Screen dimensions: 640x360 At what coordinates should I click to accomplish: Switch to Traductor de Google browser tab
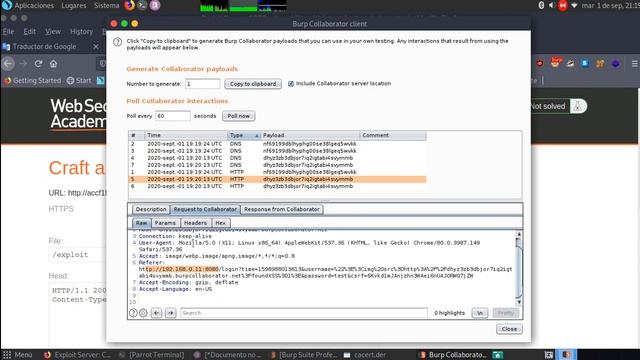(44, 47)
